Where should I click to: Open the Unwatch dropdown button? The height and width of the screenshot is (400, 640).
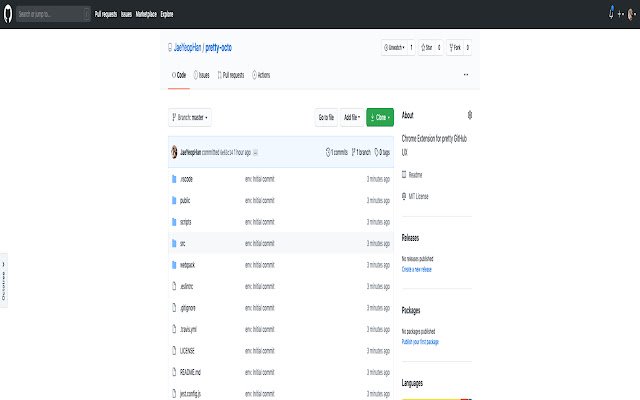click(x=394, y=48)
